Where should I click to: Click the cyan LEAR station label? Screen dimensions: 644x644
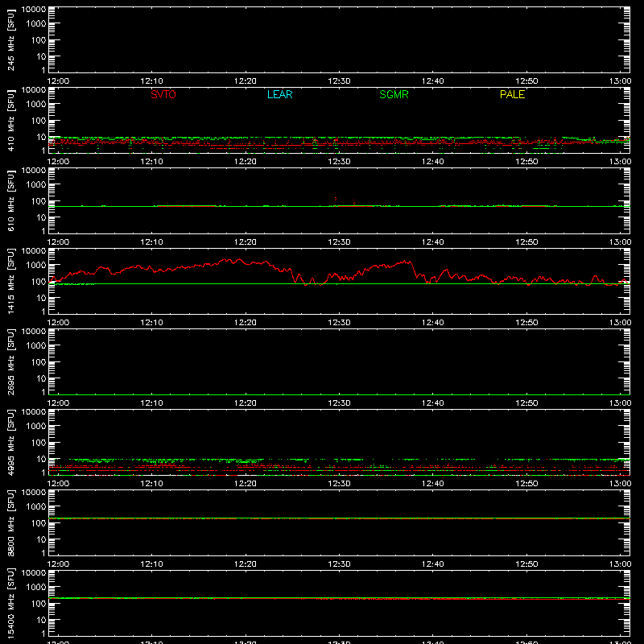(x=279, y=94)
